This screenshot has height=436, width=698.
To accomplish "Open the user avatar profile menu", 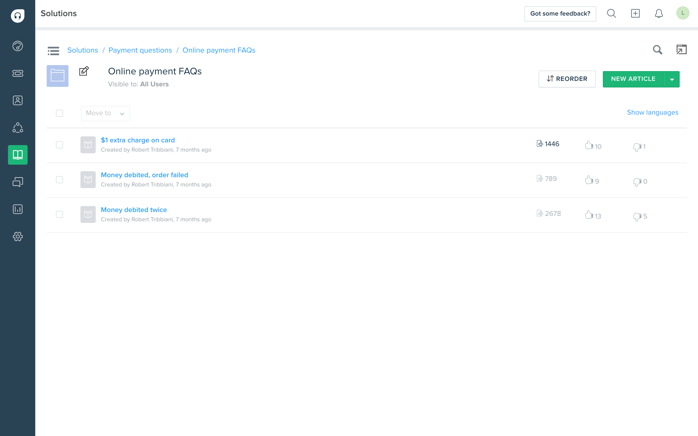I will [x=683, y=14].
